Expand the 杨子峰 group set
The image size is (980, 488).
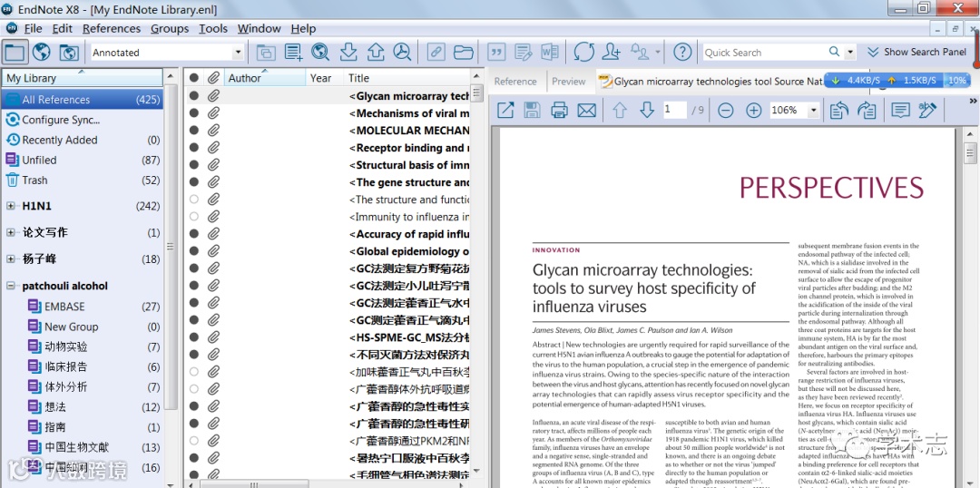(11, 259)
